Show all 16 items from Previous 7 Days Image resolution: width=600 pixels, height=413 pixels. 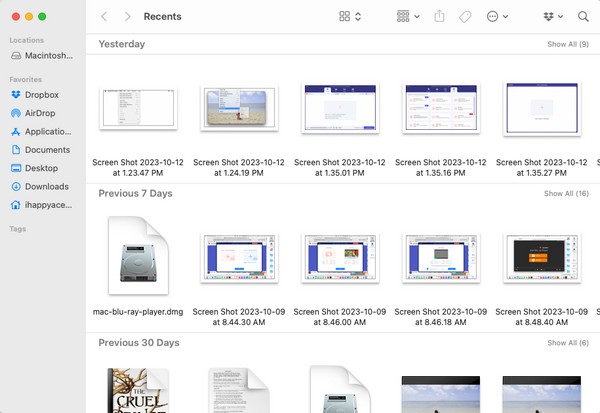coord(566,193)
